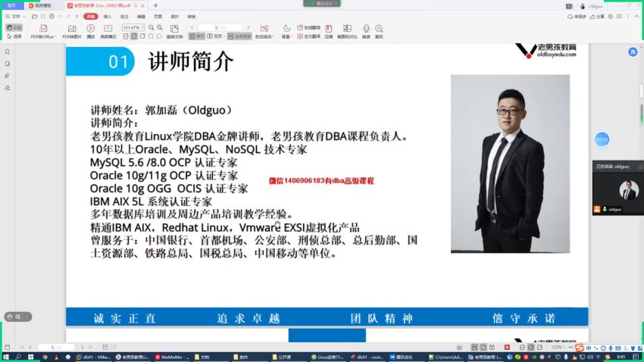Open the 保护 ribbon tab
Viewport: 644px width, 362px height.
[174, 17]
